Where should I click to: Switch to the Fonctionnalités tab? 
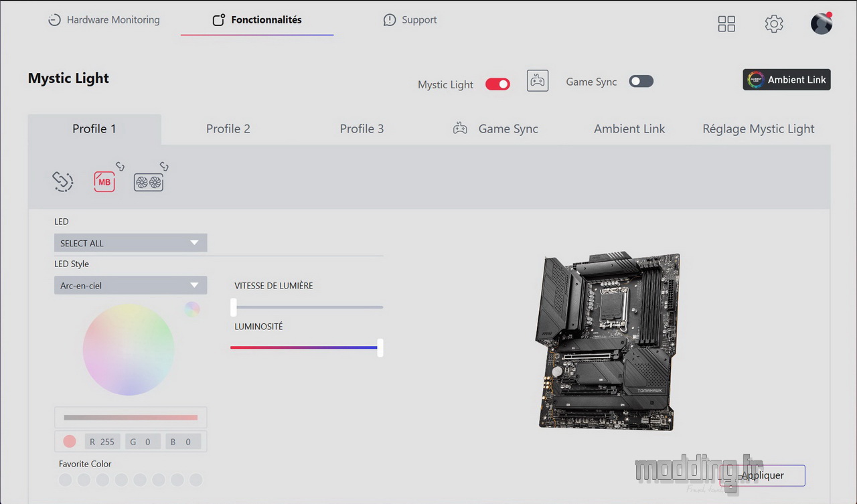257,20
